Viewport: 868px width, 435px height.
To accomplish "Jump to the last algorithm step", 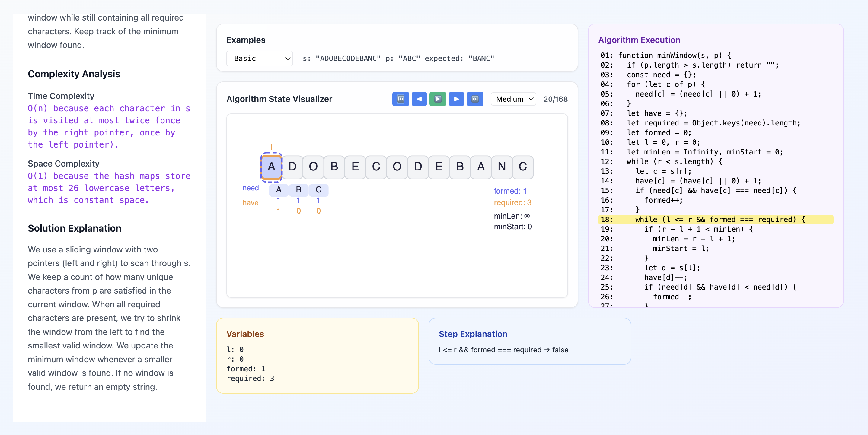I will pyautogui.click(x=475, y=99).
